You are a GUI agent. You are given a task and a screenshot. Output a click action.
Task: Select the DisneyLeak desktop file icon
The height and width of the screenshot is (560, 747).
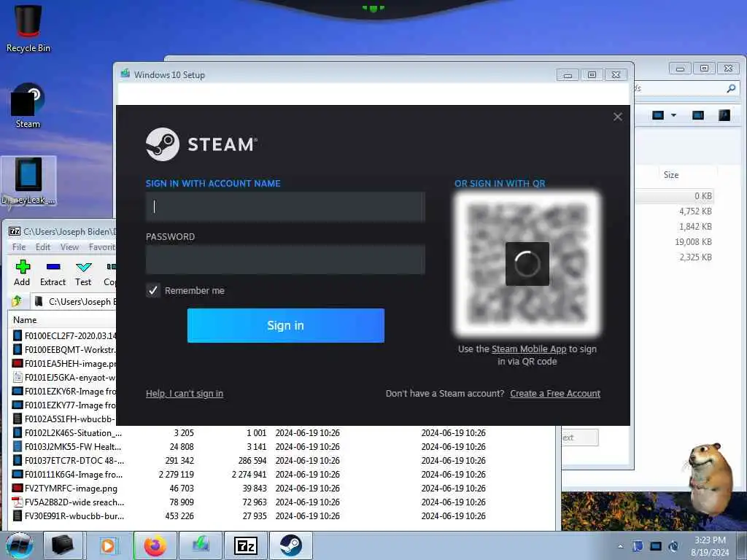click(28, 182)
